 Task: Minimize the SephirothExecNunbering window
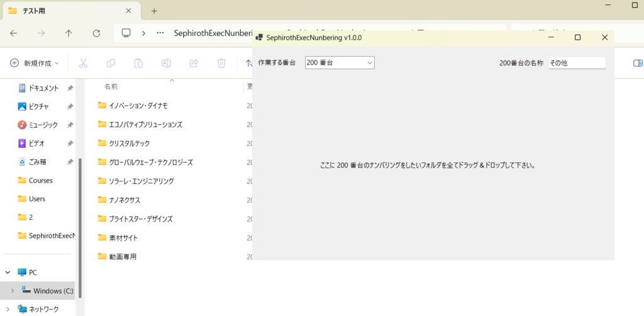pyautogui.click(x=551, y=37)
